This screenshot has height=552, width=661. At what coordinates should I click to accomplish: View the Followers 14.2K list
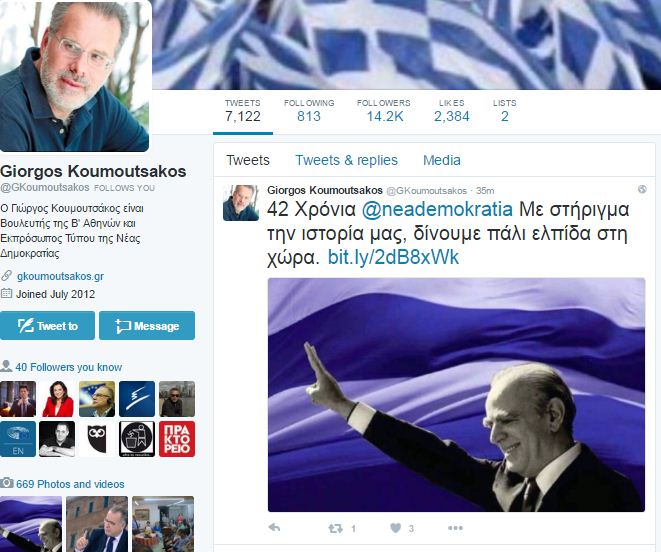pos(384,111)
